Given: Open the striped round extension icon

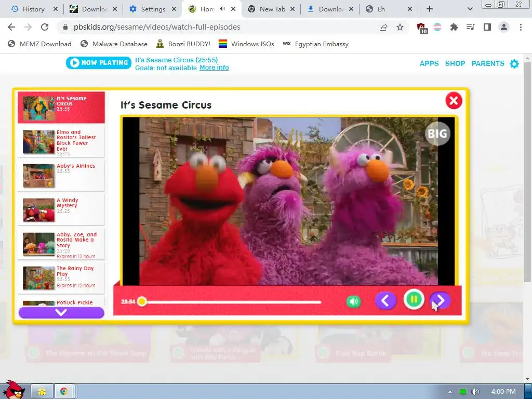Looking at the screenshot, I should pyautogui.click(x=437, y=27).
